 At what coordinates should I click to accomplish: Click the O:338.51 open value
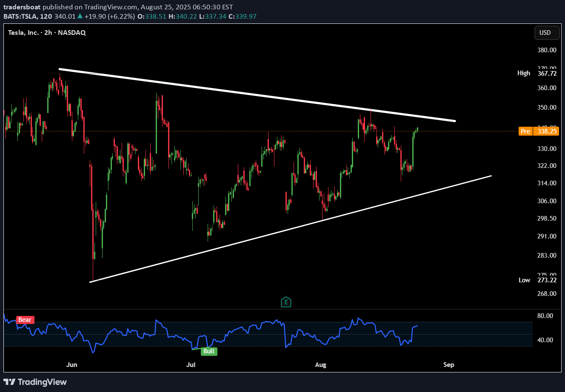click(152, 16)
